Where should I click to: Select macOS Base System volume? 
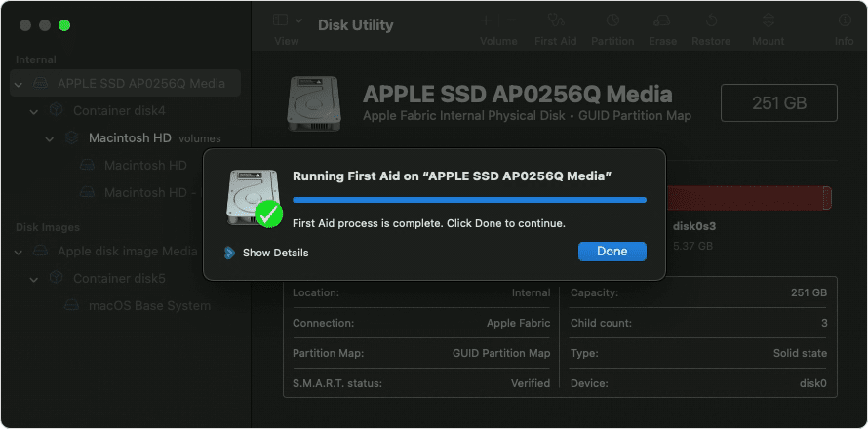(148, 305)
